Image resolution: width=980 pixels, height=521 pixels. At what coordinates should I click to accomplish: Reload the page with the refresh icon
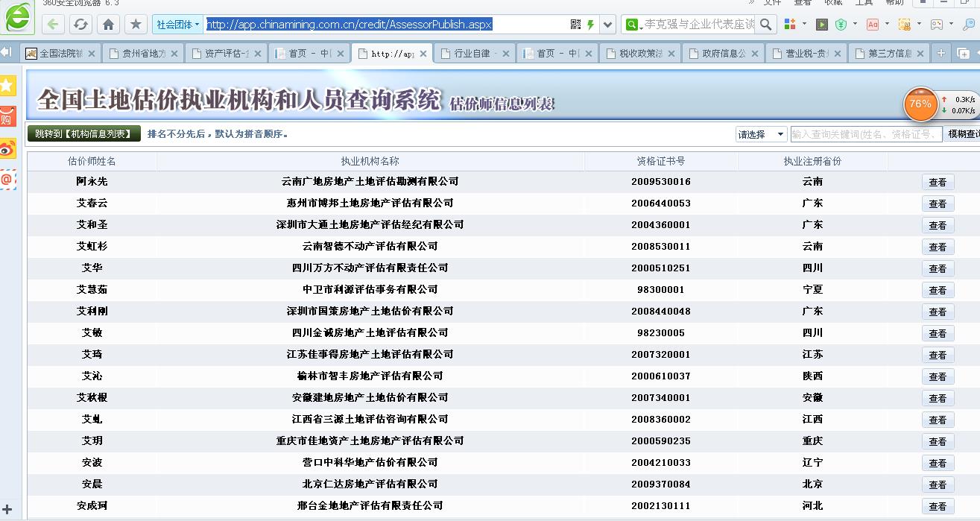coord(80,25)
